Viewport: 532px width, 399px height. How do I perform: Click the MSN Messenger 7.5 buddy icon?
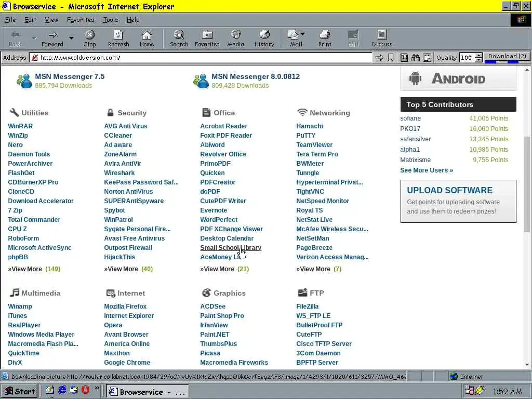tap(24, 81)
